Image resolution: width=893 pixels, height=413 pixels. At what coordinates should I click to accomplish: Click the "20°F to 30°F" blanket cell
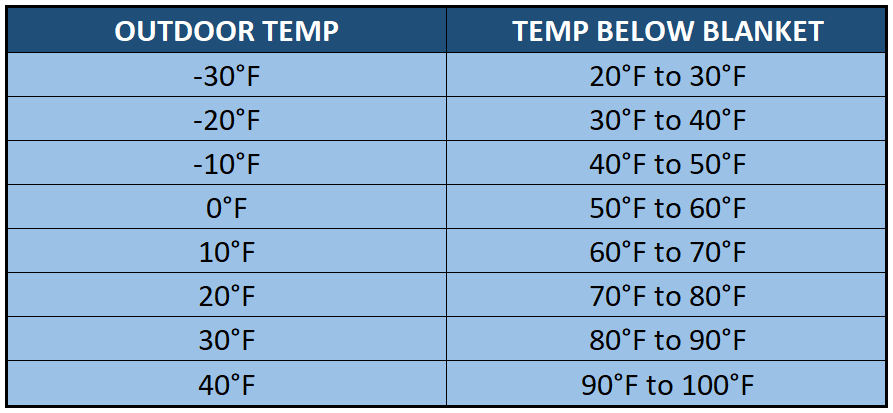click(x=668, y=77)
